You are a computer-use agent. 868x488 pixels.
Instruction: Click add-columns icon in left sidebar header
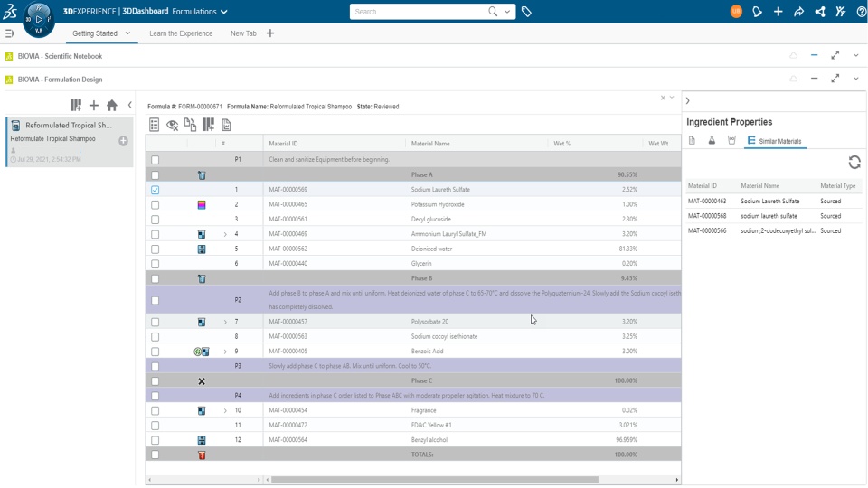point(76,105)
